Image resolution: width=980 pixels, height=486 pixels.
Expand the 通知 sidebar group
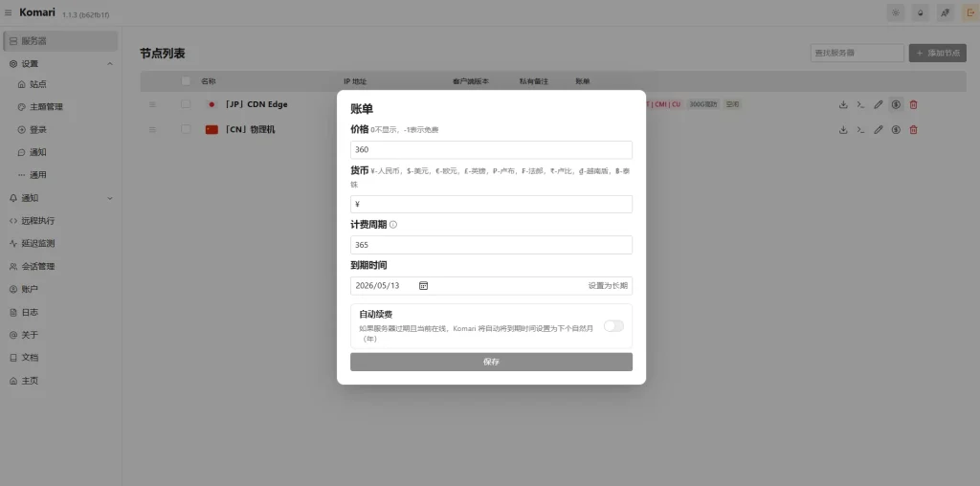point(109,198)
